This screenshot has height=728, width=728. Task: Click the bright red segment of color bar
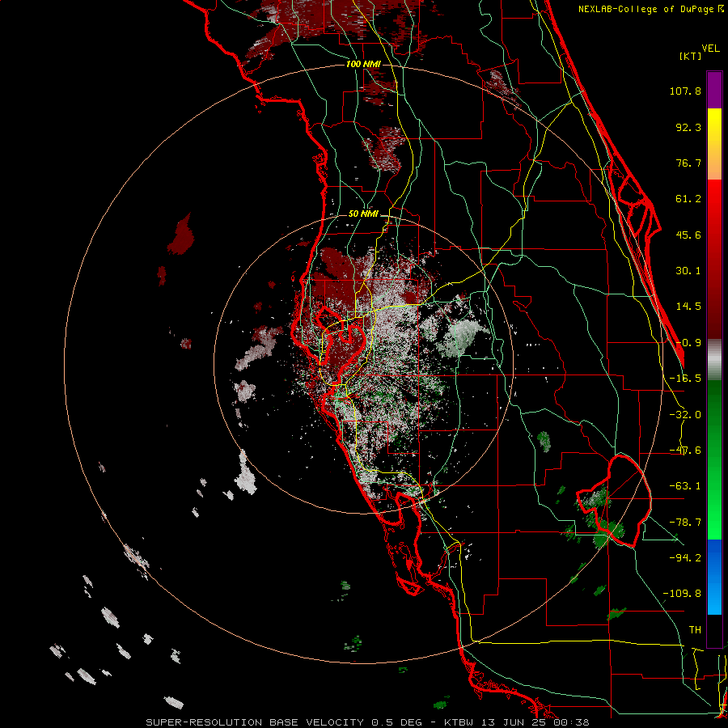tap(714, 197)
